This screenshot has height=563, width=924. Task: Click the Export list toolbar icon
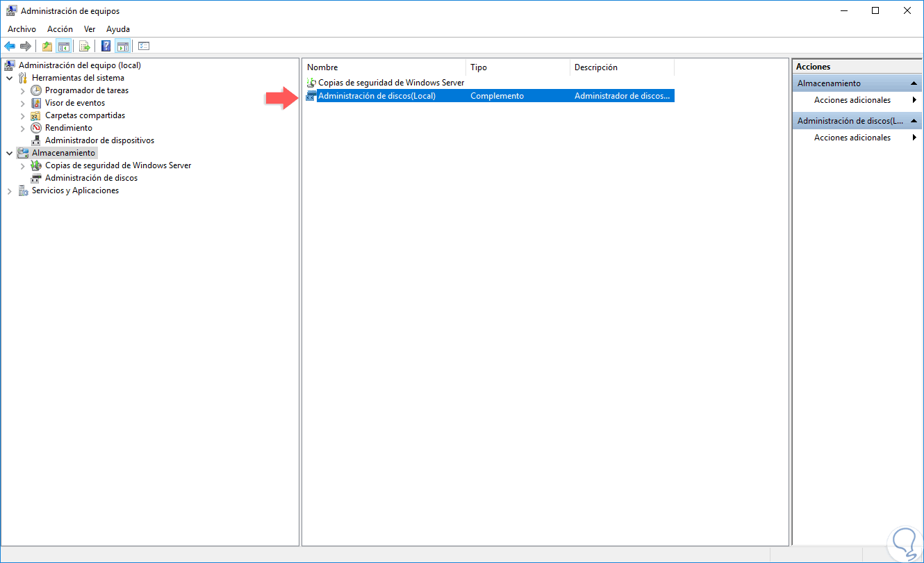(85, 46)
